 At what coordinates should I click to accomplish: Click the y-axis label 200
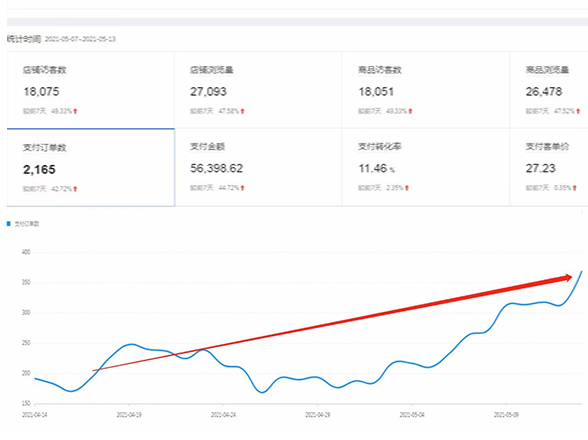pyautogui.click(x=26, y=373)
